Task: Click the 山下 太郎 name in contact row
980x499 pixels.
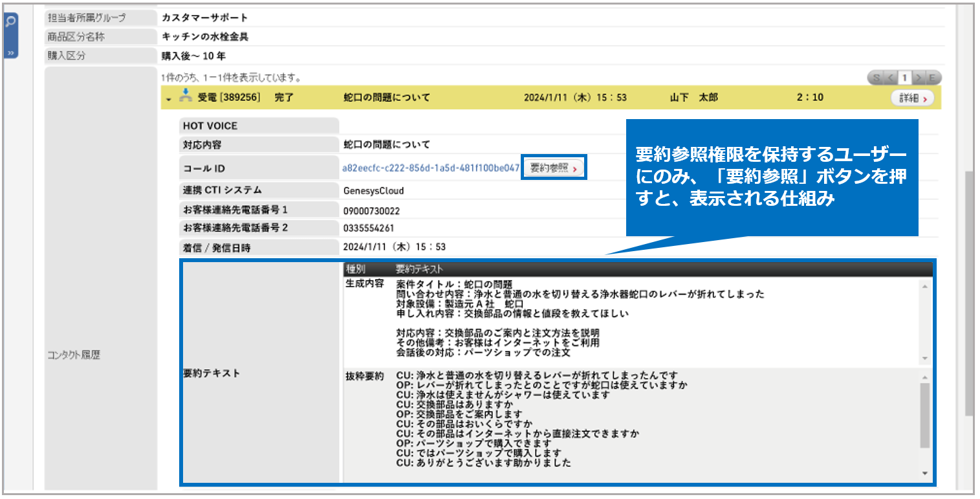Action: coord(694,98)
